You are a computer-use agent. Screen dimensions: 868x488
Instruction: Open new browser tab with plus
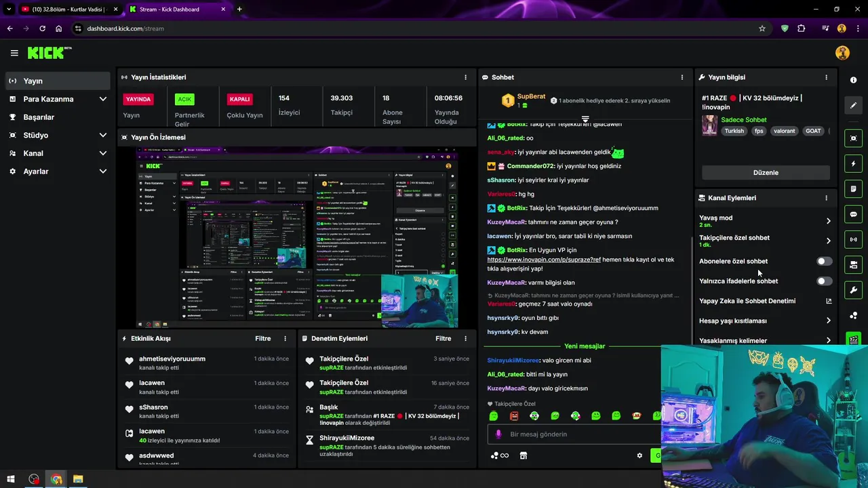click(239, 9)
